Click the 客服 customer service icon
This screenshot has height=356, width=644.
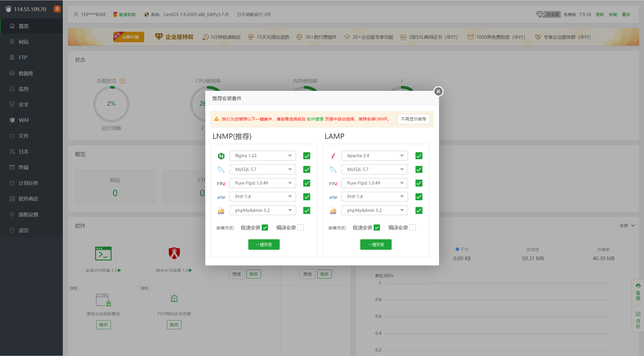(x=638, y=286)
